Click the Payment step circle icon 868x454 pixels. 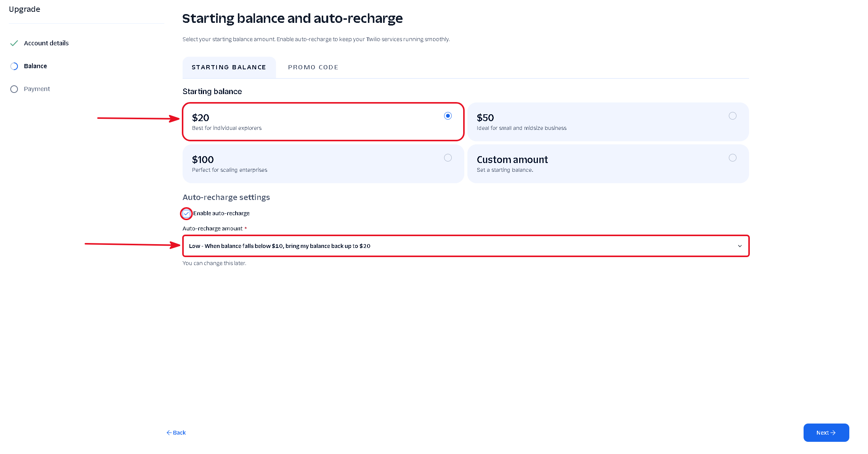tap(14, 89)
